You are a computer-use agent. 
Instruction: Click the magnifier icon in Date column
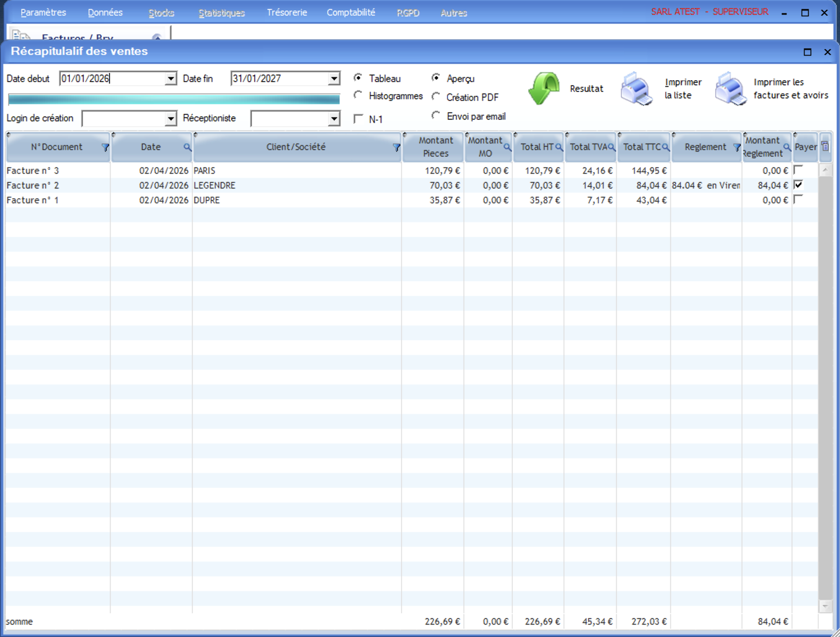pos(187,147)
